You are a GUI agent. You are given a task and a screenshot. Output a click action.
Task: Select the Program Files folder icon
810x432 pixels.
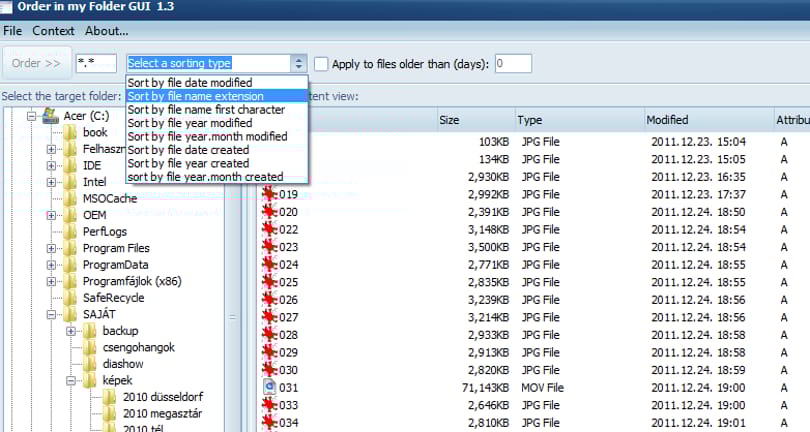(70, 248)
